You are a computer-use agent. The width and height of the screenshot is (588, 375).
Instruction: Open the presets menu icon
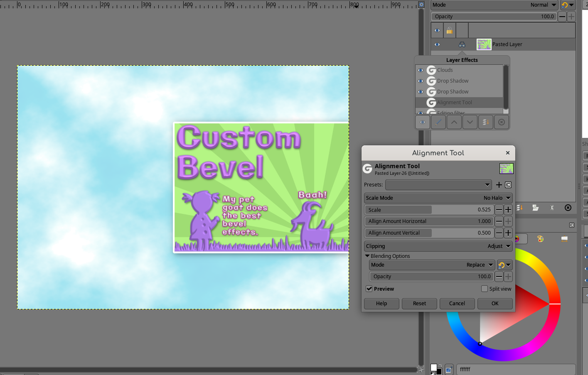coord(508,185)
